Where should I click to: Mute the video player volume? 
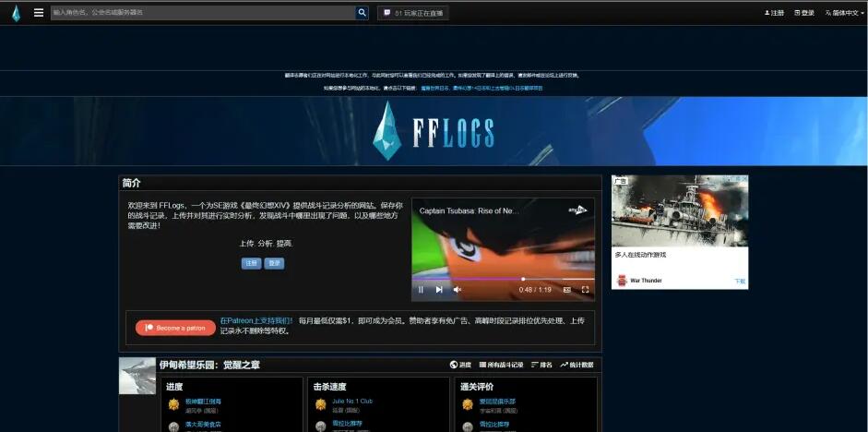point(457,290)
